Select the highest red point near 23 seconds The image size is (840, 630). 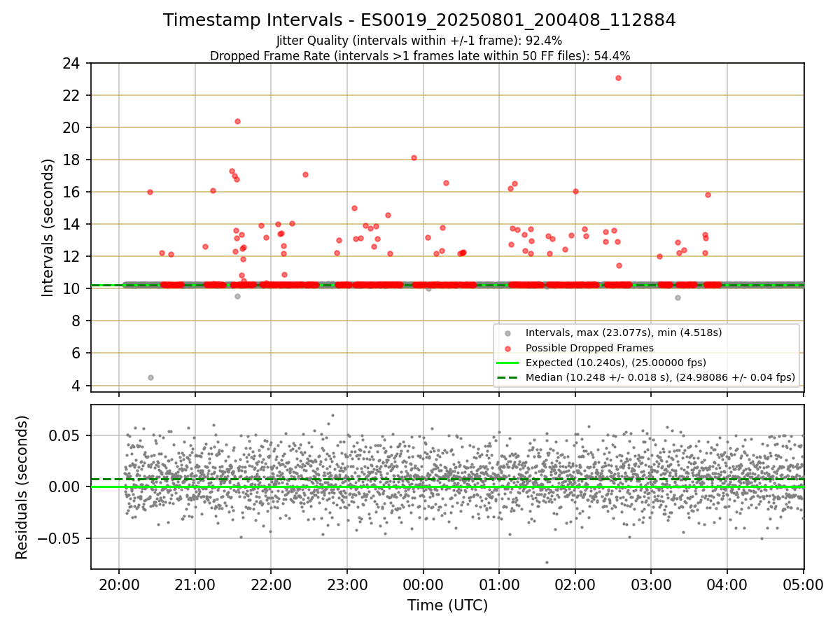click(618, 78)
